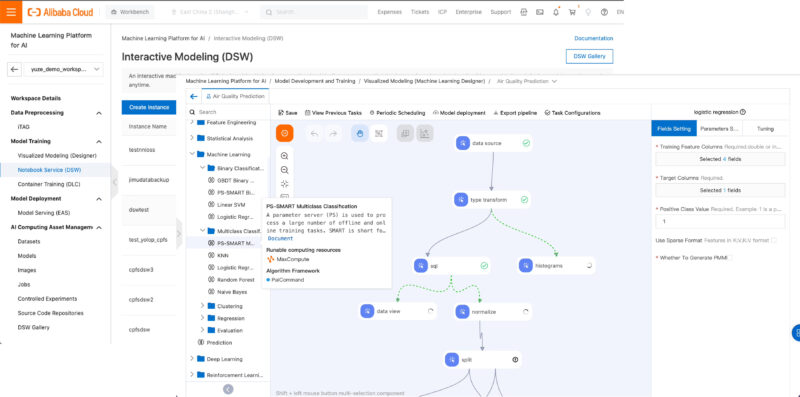Switch to the Parameters S... tab
800x397 pixels.
pos(719,129)
